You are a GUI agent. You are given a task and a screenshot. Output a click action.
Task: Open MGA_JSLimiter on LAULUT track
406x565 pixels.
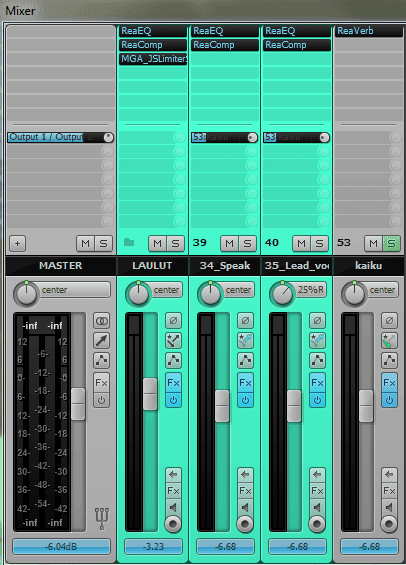click(153, 59)
